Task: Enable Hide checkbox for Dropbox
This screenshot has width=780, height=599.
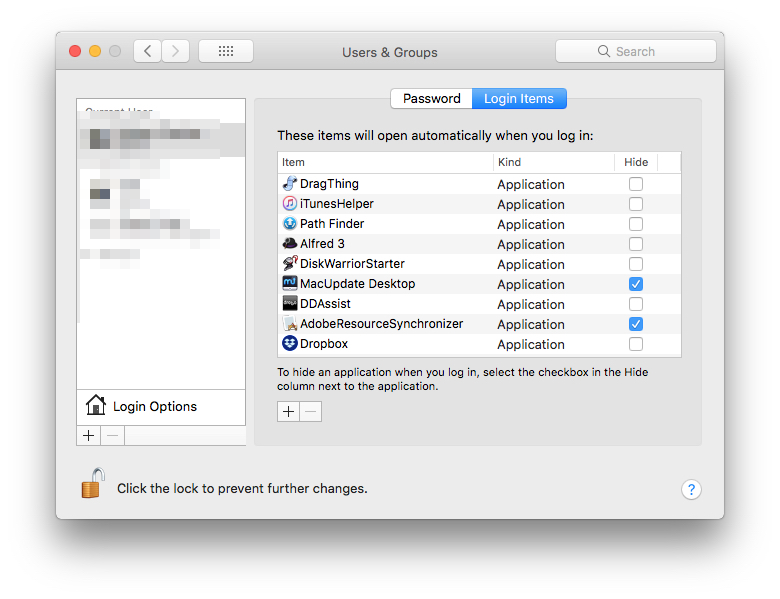Action: [636, 344]
